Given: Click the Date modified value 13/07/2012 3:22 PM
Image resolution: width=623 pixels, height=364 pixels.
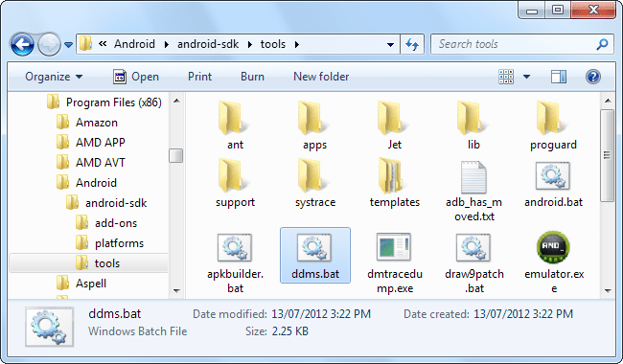Looking at the screenshot, I should (x=321, y=314).
